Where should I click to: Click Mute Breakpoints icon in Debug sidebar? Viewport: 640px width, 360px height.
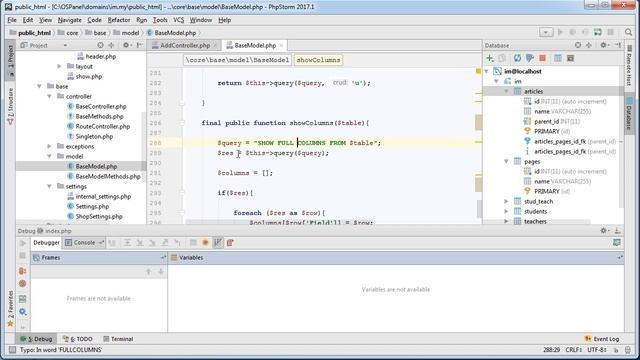point(22,284)
